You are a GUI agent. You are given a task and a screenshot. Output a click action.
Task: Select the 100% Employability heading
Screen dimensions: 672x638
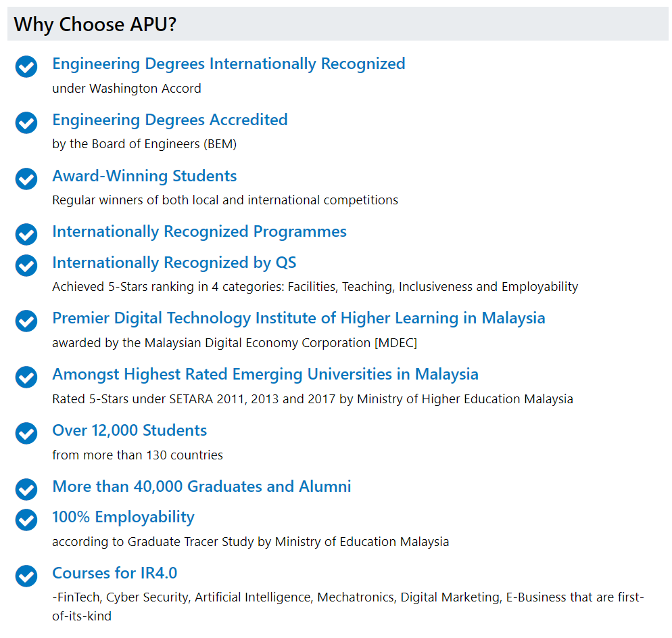(x=123, y=517)
